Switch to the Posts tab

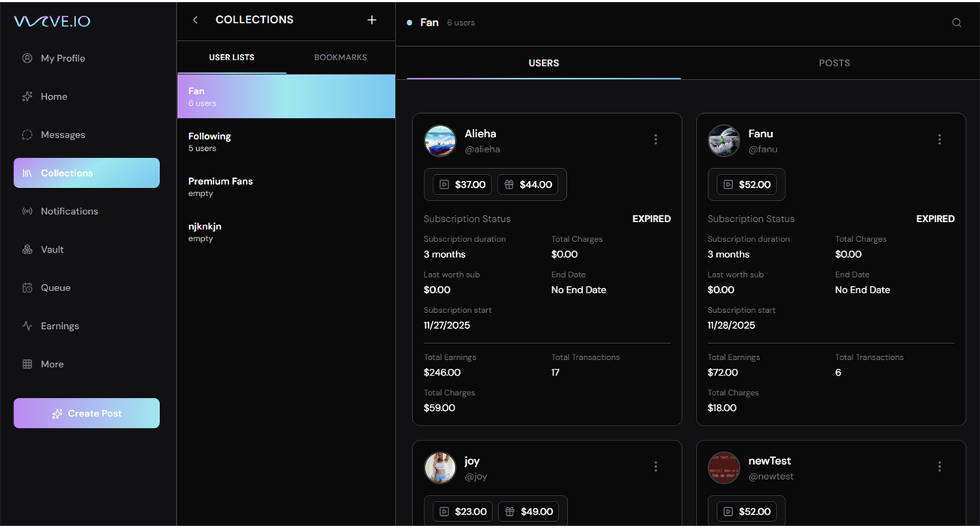(x=834, y=63)
